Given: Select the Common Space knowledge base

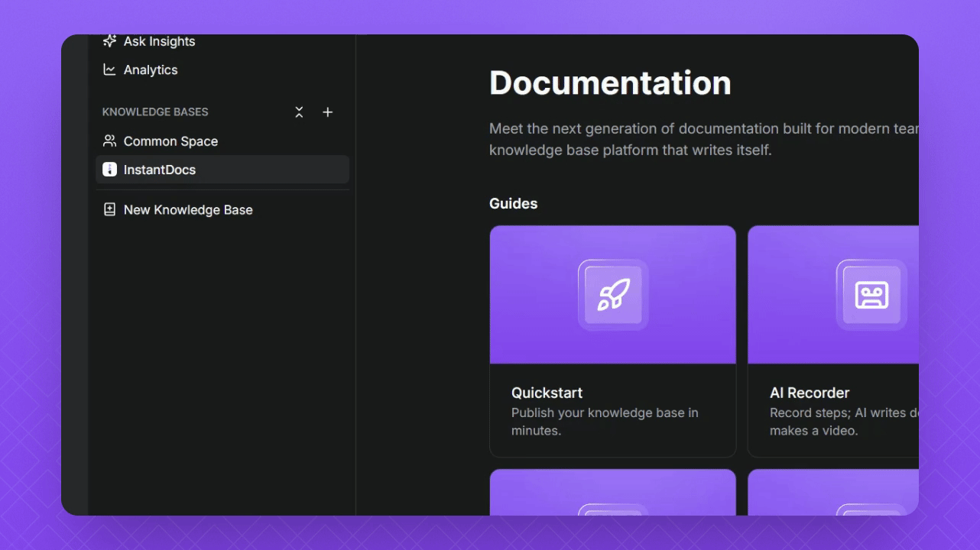Looking at the screenshot, I should [222, 141].
